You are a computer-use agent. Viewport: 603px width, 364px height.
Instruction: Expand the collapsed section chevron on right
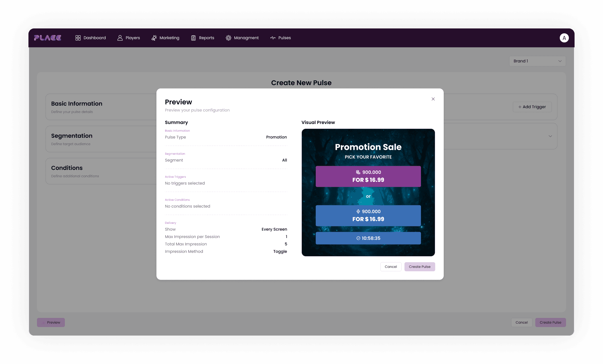[x=550, y=136]
